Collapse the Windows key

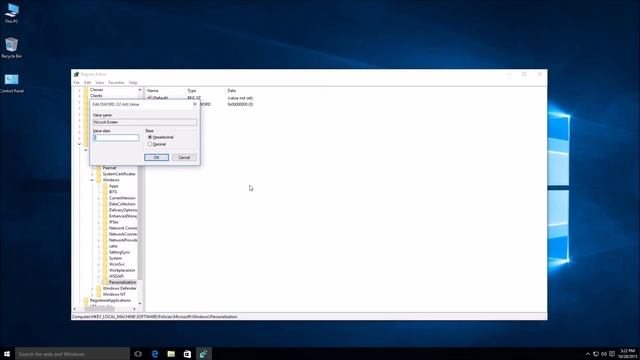tap(92, 180)
